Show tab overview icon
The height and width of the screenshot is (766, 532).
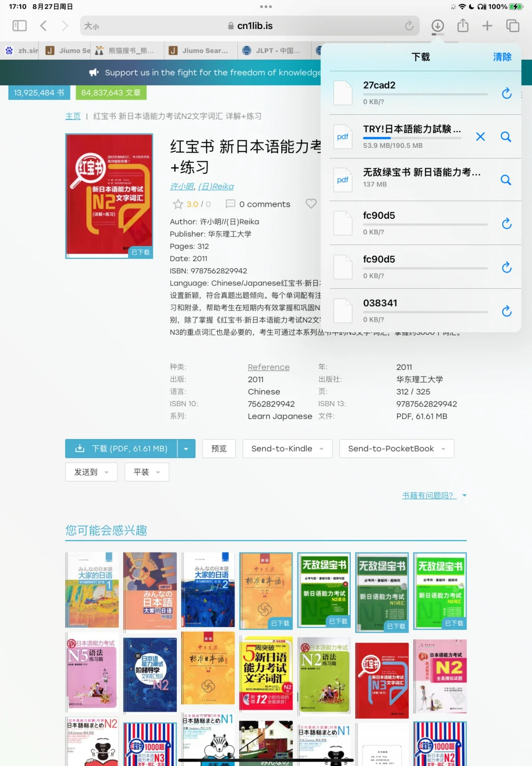pos(513,26)
